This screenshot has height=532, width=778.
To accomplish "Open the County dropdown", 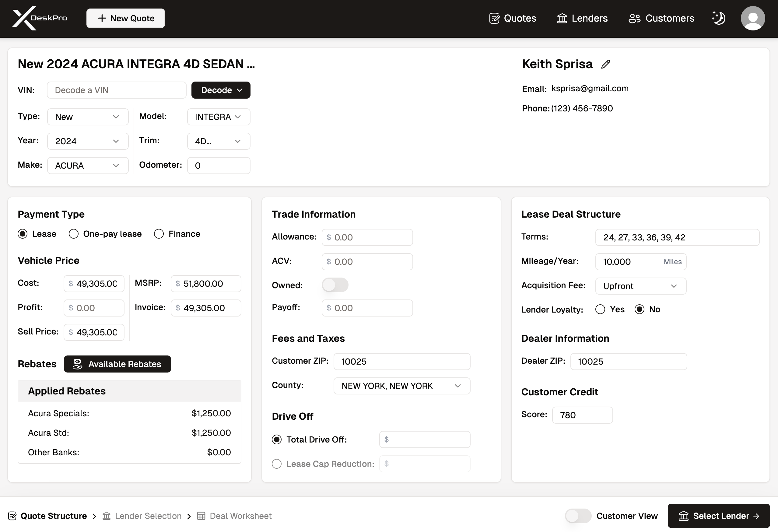I will pos(402,386).
